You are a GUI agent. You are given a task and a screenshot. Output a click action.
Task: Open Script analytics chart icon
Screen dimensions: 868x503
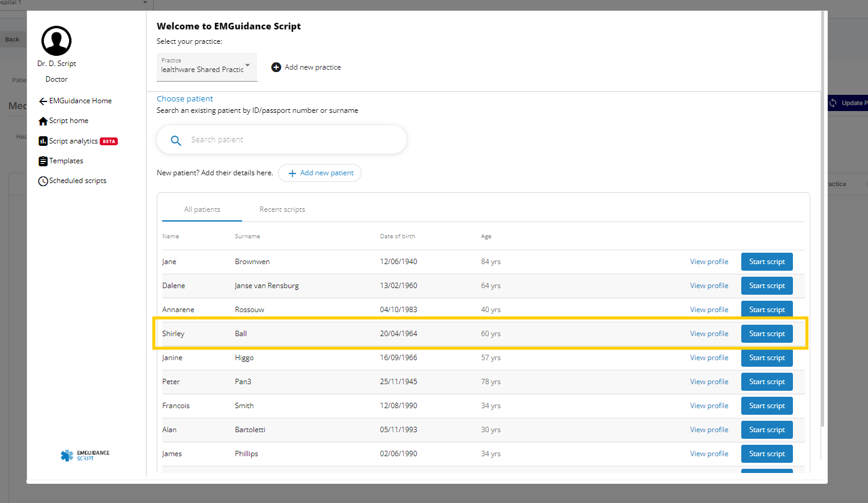[x=43, y=142]
